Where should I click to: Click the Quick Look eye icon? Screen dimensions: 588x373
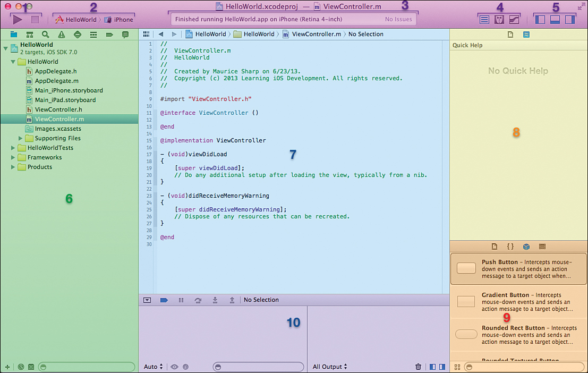click(x=174, y=367)
